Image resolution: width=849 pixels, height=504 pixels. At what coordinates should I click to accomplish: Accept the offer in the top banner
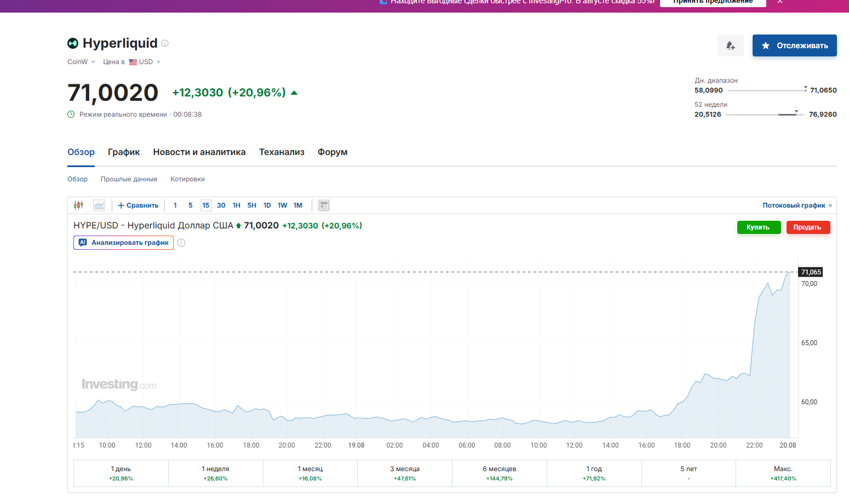click(x=713, y=2)
